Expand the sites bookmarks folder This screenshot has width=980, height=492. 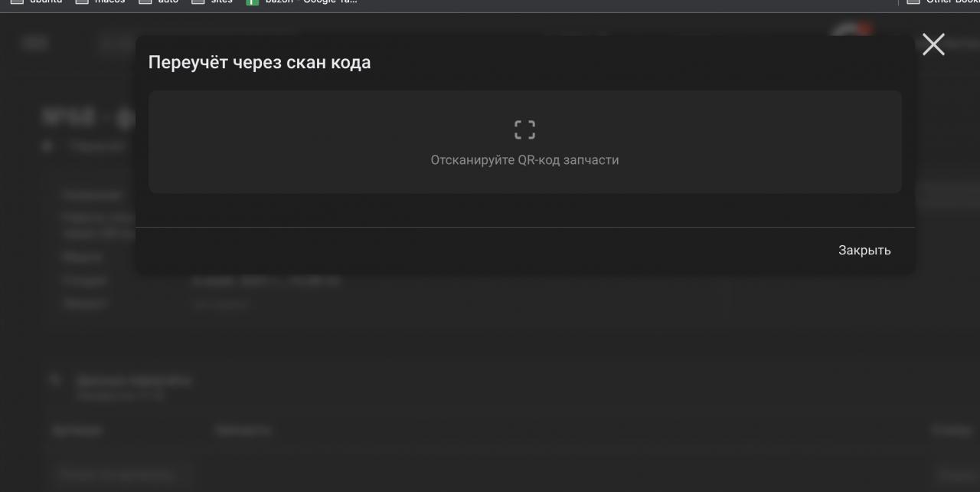(212, 2)
